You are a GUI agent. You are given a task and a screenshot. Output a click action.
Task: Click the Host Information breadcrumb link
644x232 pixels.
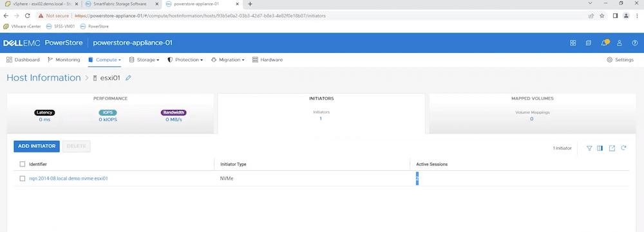[44, 78]
